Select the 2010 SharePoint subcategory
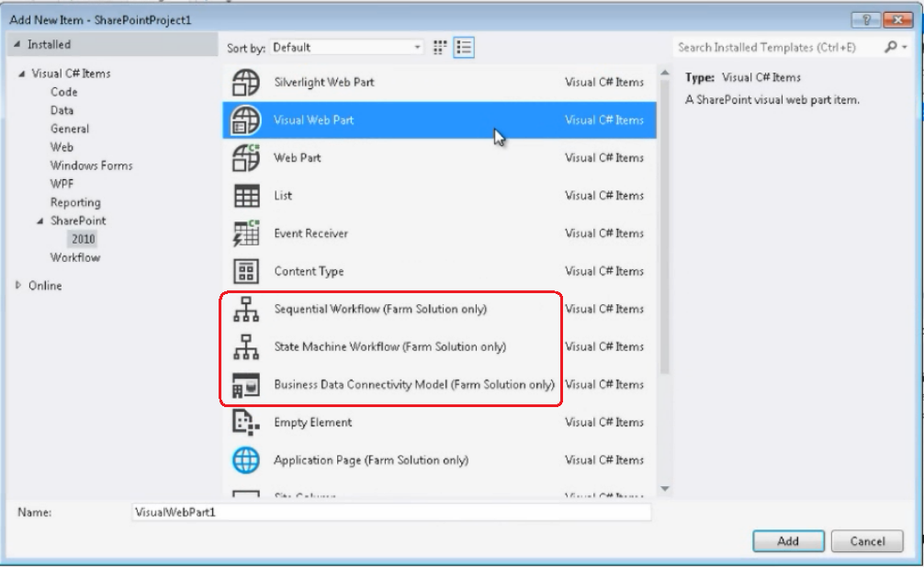This screenshot has width=924, height=567. pyautogui.click(x=83, y=239)
